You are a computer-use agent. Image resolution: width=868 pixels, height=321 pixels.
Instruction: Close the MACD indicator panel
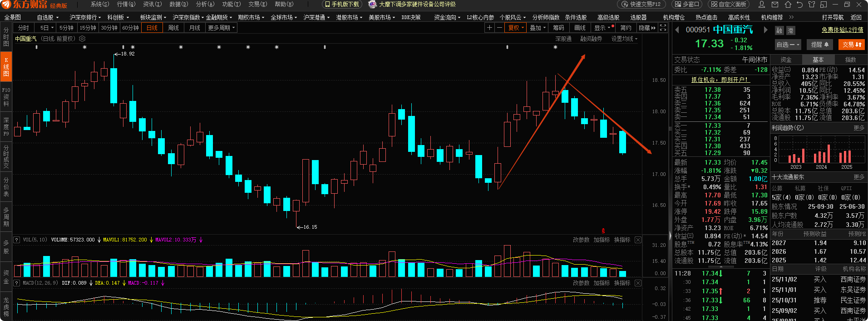(638, 283)
